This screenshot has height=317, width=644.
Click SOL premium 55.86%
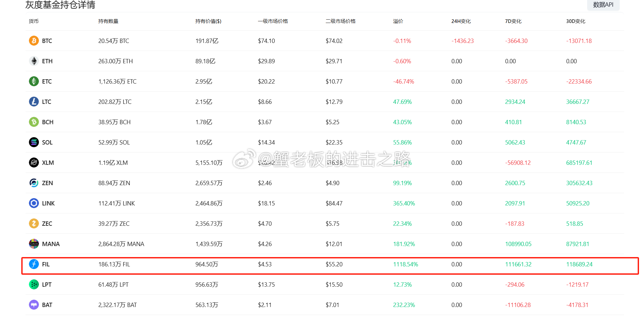coord(402,142)
